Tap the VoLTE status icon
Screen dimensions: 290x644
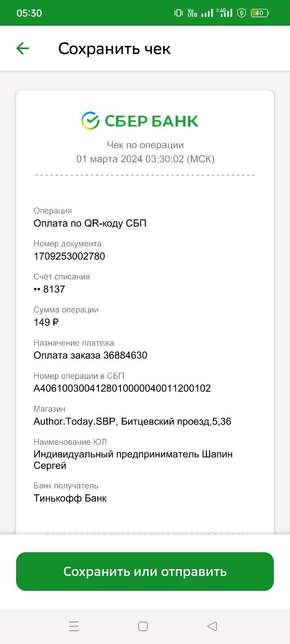pos(193,13)
